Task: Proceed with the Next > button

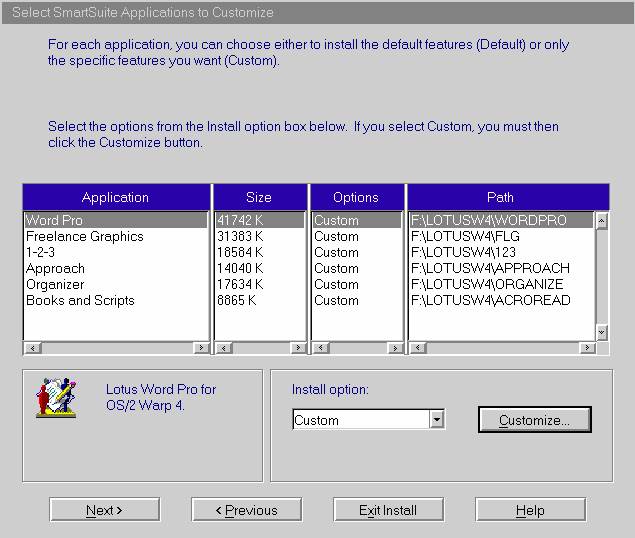Action: [104, 510]
